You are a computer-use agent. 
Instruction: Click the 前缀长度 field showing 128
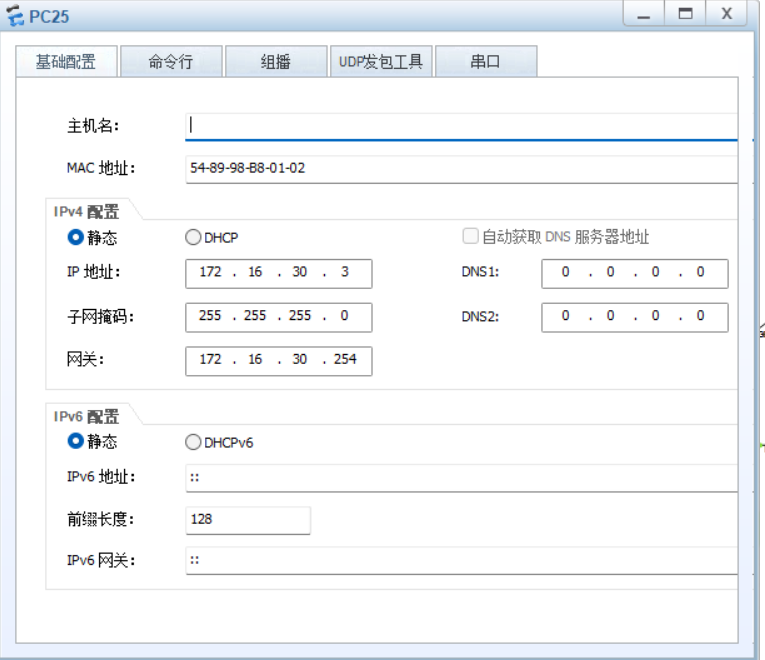(x=248, y=520)
